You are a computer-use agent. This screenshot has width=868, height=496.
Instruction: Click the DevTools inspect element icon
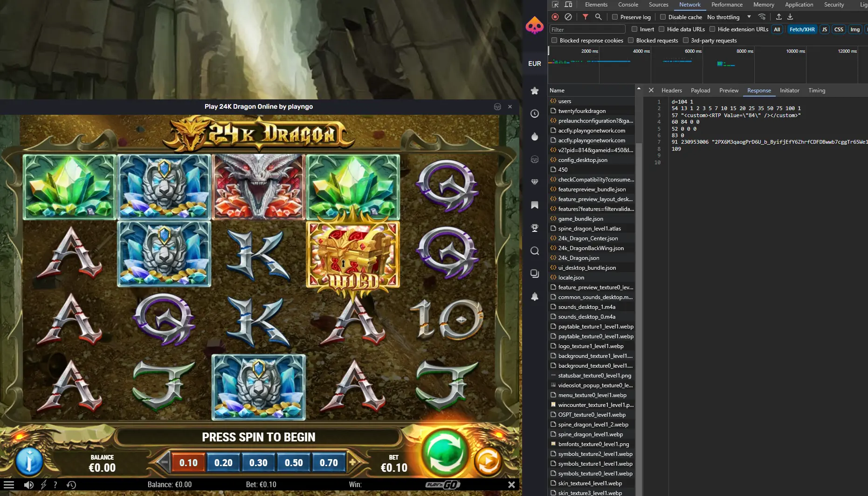[555, 5]
